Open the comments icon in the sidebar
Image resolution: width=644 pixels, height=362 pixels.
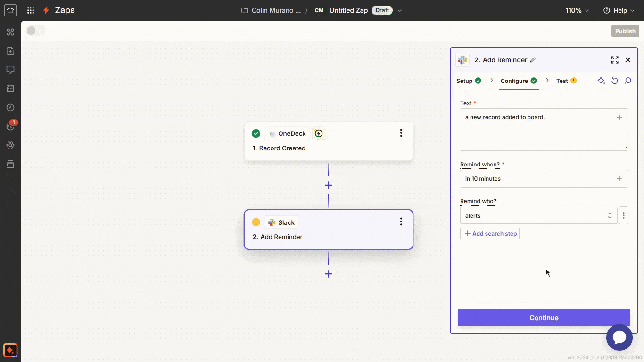(10, 70)
